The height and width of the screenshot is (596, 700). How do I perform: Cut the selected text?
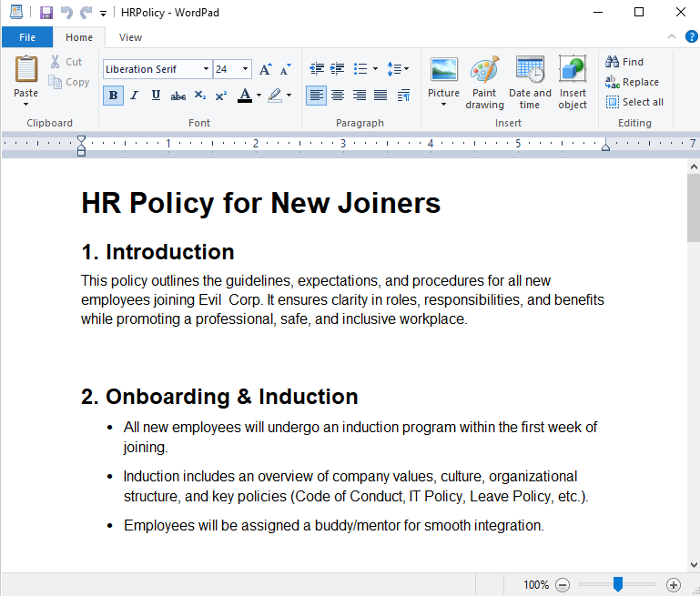point(66,62)
